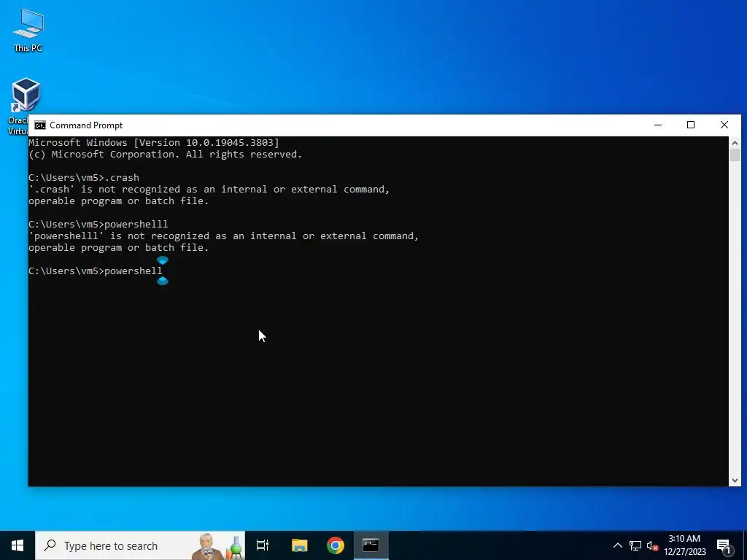
Task: Click the taskbar search magnifier icon
Action: coord(50,545)
